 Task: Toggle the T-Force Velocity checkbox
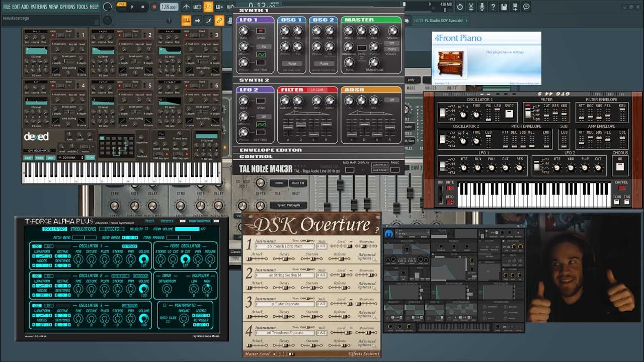(x=146, y=229)
